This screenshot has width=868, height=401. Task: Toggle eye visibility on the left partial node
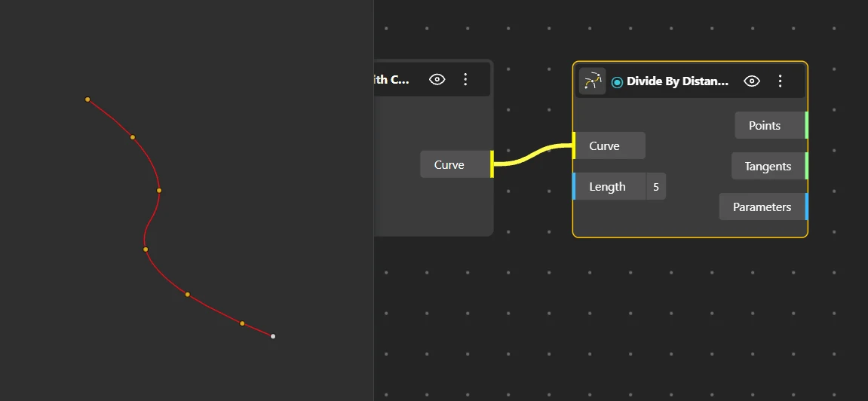(x=437, y=80)
